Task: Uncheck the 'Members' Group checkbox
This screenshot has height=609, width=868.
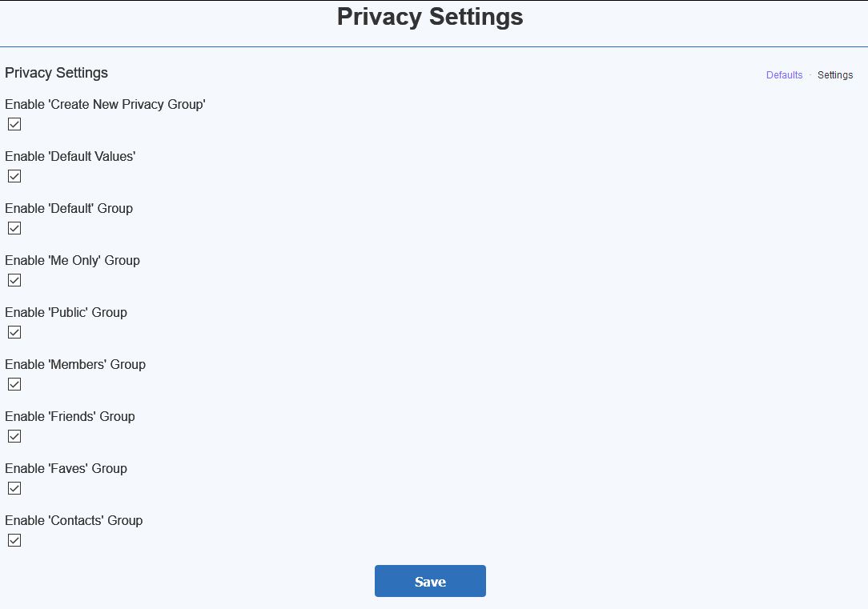Action: pyautogui.click(x=14, y=384)
